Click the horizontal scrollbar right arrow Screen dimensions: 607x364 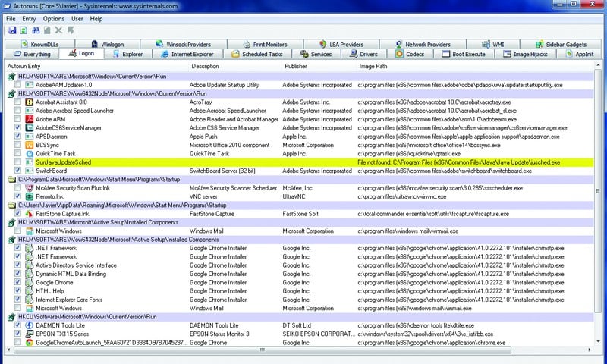(590, 350)
